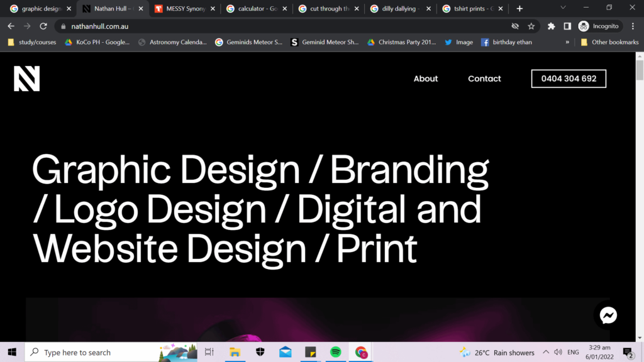Toggle the Chrome side panel
Viewport: 644px width, 362px height.
(x=567, y=26)
